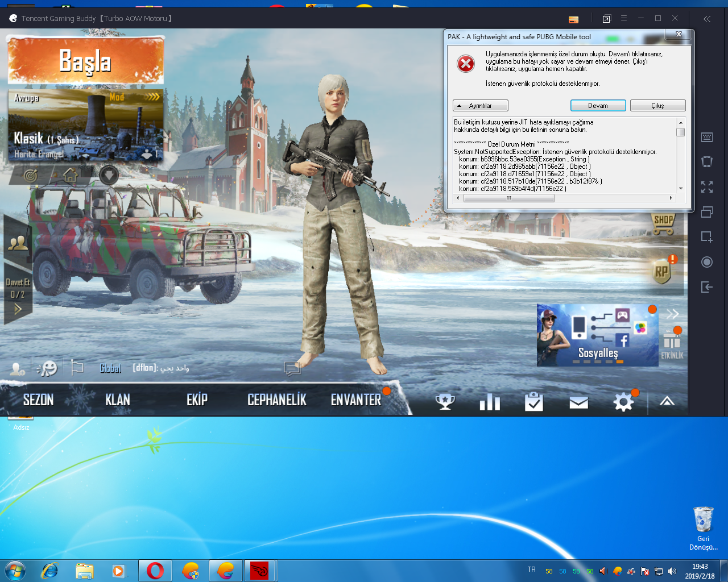The image size is (728, 582).
Task: Open the KLAN tab
Action: (118, 400)
